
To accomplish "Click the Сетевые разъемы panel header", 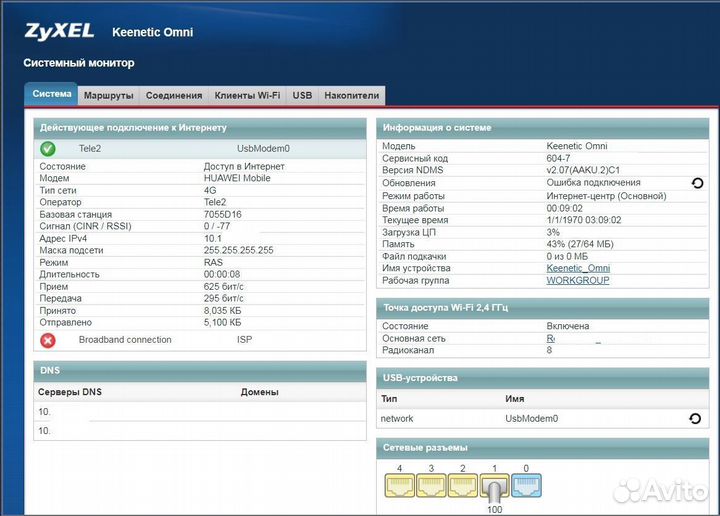I will [x=543, y=448].
